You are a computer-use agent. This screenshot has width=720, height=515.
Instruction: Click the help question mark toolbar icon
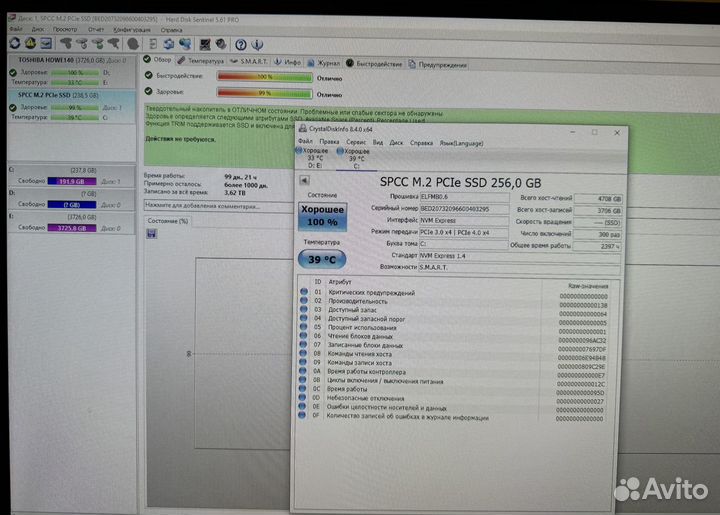click(x=241, y=45)
